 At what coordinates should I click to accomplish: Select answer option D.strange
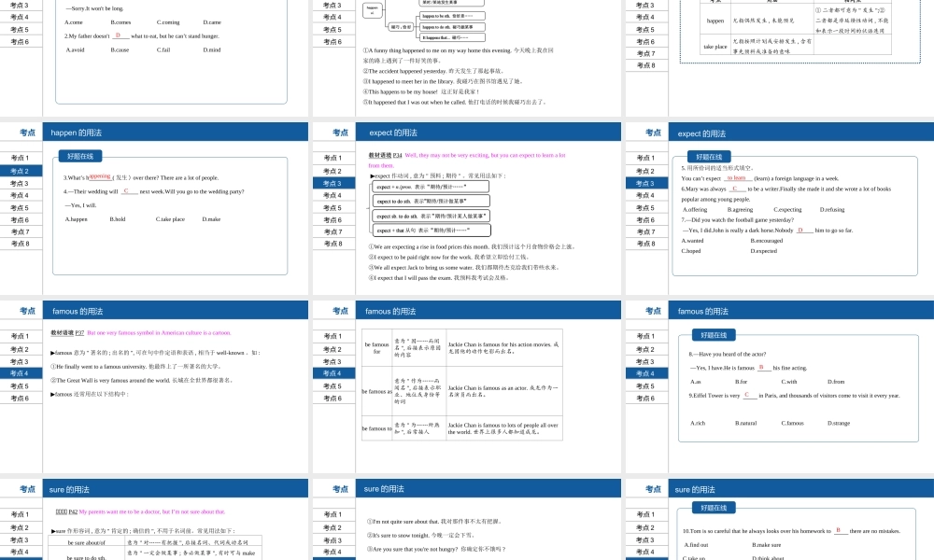click(839, 423)
